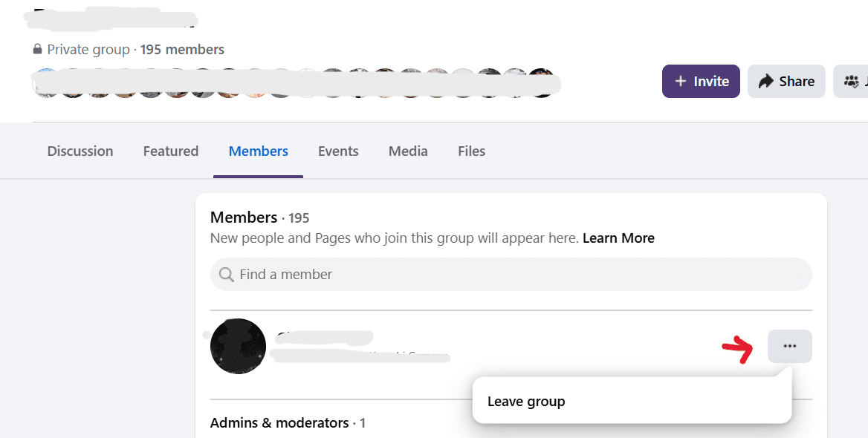Click the first avatar in the member facepile
This screenshot has width=868, height=438.
click(46, 82)
